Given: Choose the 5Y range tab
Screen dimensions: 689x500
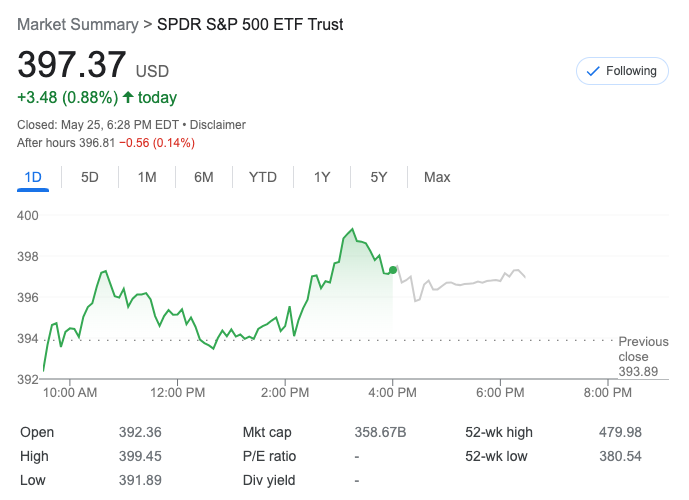Looking at the screenshot, I should (x=379, y=177).
